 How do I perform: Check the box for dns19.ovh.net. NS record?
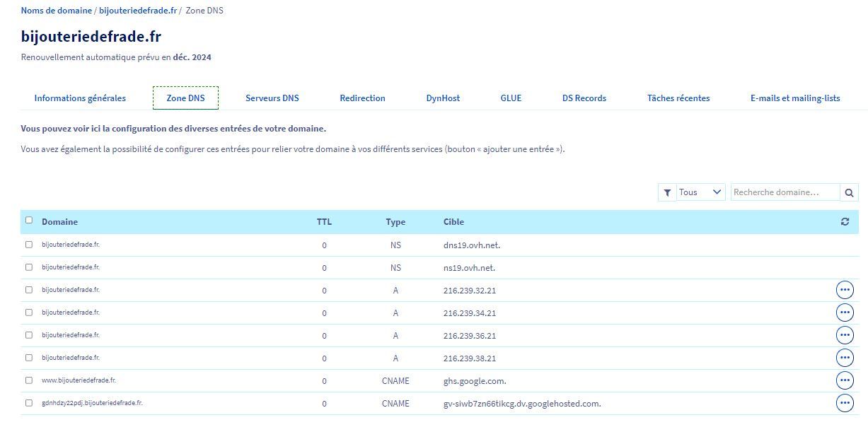coord(29,245)
